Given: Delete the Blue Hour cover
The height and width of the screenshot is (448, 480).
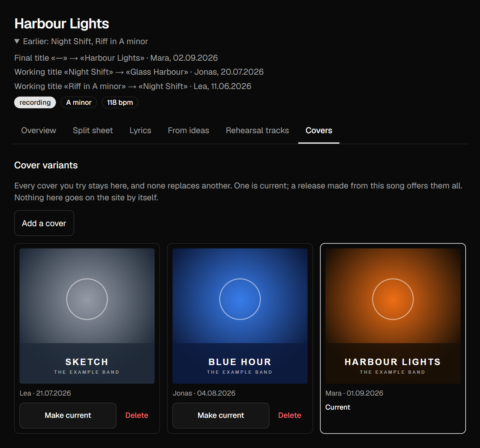Looking at the screenshot, I should 290,415.
